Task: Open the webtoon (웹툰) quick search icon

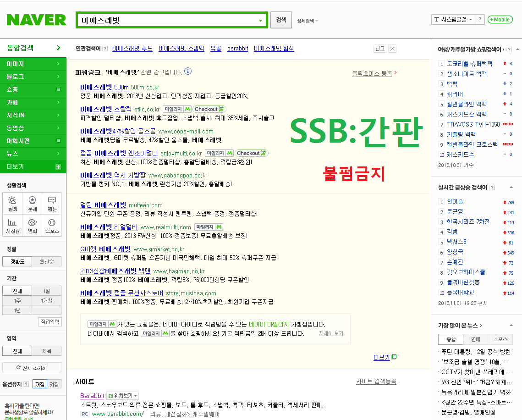Action: (52, 204)
